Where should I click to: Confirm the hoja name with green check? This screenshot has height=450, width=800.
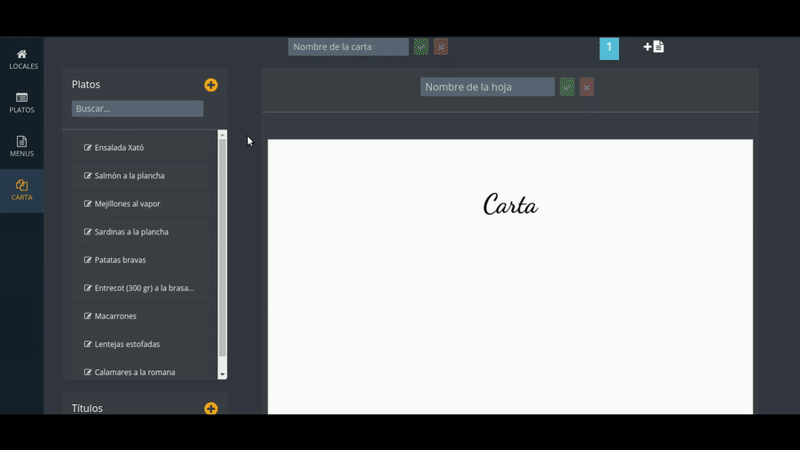567,87
